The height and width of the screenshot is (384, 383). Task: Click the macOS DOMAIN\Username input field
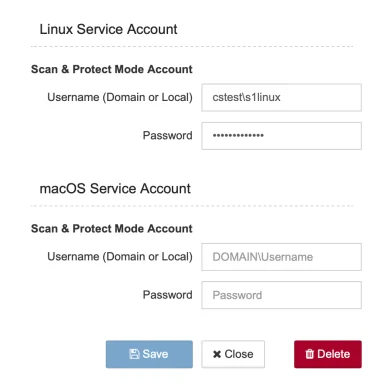click(x=281, y=257)
